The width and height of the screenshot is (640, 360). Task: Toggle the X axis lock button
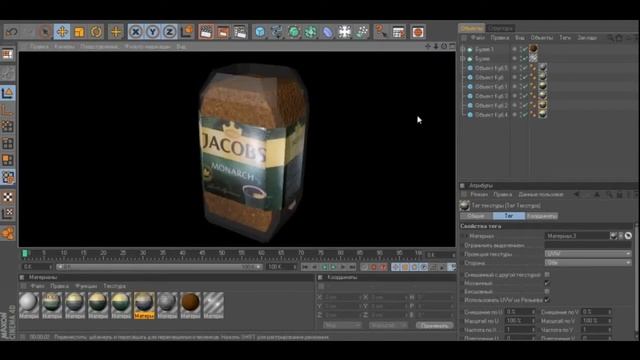136,32
